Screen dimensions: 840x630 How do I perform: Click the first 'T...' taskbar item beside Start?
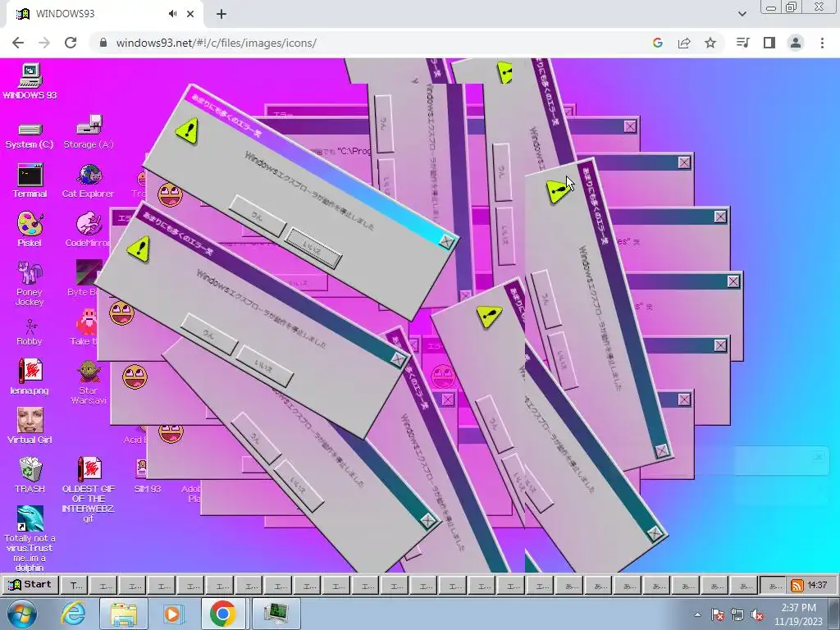(x=75, y=585)
